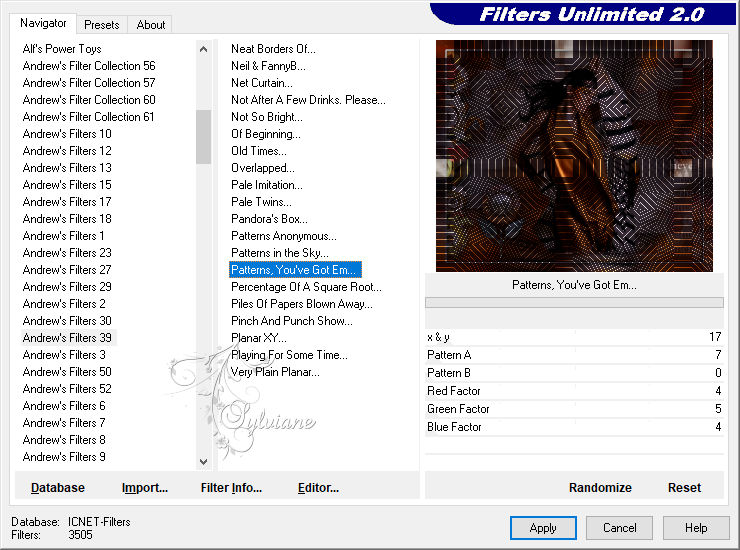Viewport: 740px width, 550px height.
Task: Select Andrew's Filters 1
Action: pyautogui.click(x=63, y=236)
